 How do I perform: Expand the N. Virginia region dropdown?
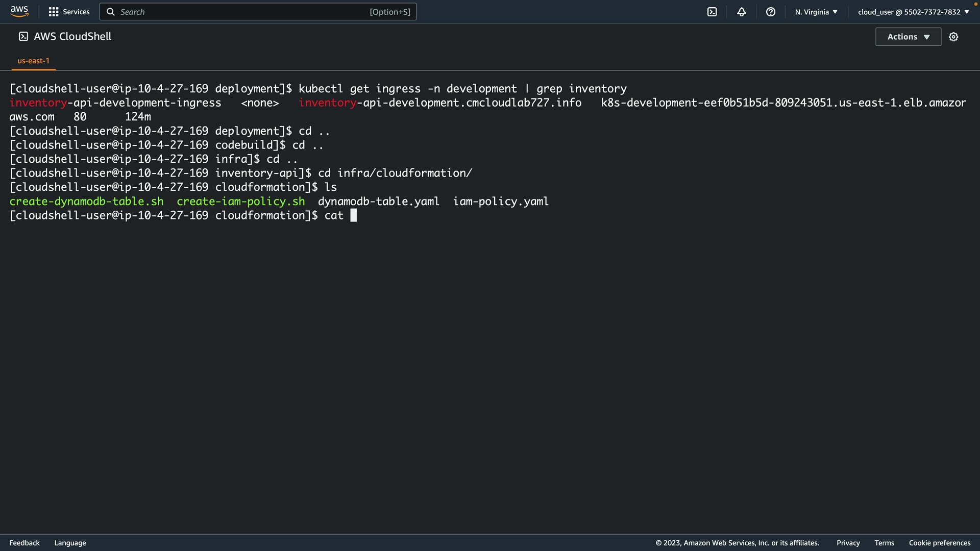pyautogui.click(x=816, y=12)
